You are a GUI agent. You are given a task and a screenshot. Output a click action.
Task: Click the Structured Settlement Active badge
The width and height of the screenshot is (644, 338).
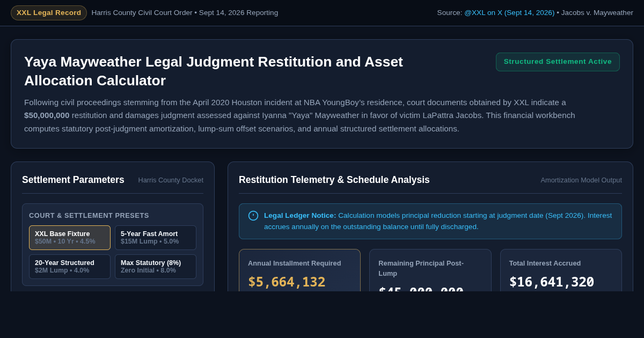558,62
